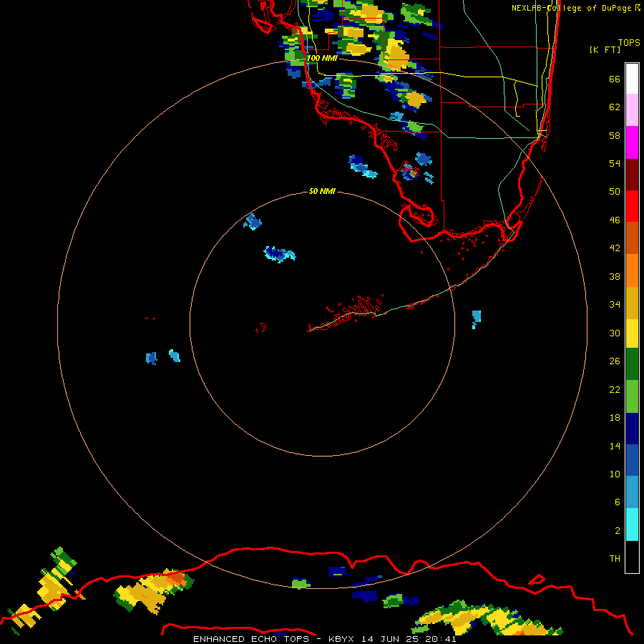The width and height of the screenshot is (644, 644).
Task: Click the TOPS legend title
Action: pyautogui.click(x=629, y=43)
